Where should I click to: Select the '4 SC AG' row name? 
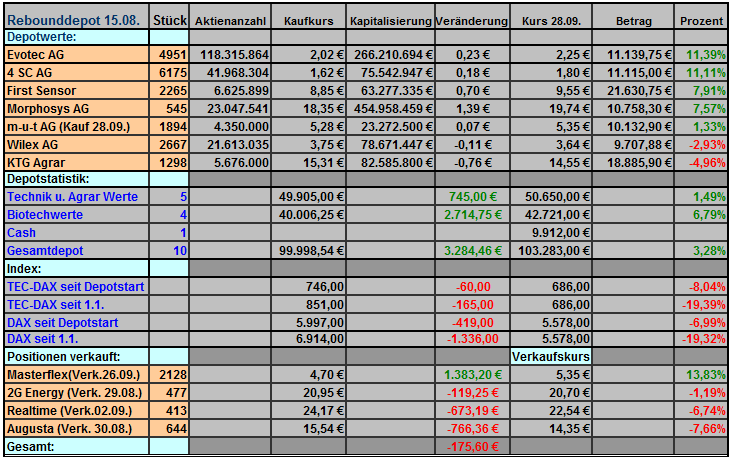(29, 73)
